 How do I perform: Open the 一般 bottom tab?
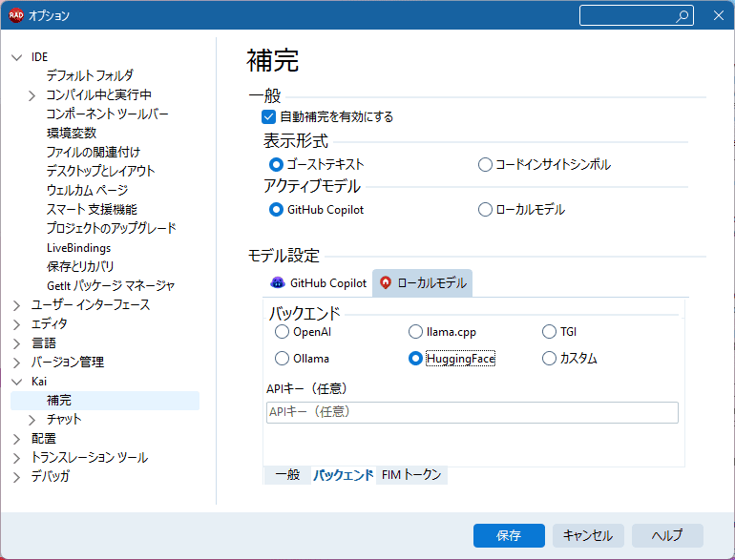(287, 475)
